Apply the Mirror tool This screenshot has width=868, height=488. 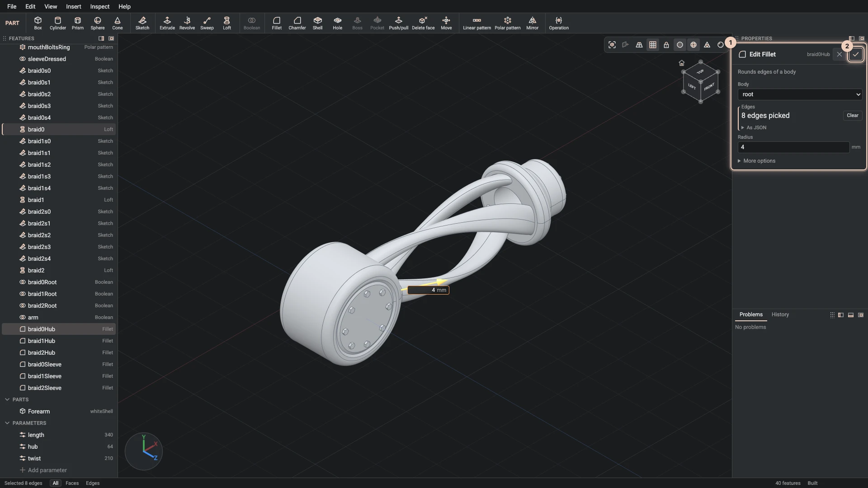tap(533, 23)
